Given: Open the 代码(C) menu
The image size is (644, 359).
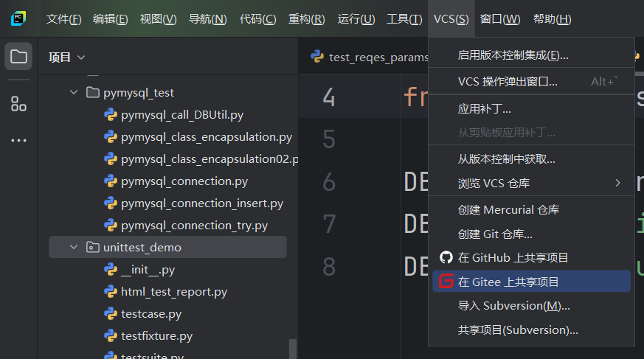Looking at the screenshot, I should tap(258, 19).
